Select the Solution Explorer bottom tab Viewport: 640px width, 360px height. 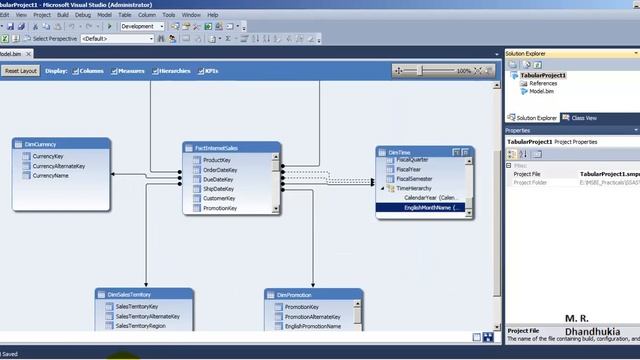(x=532, y=118)
